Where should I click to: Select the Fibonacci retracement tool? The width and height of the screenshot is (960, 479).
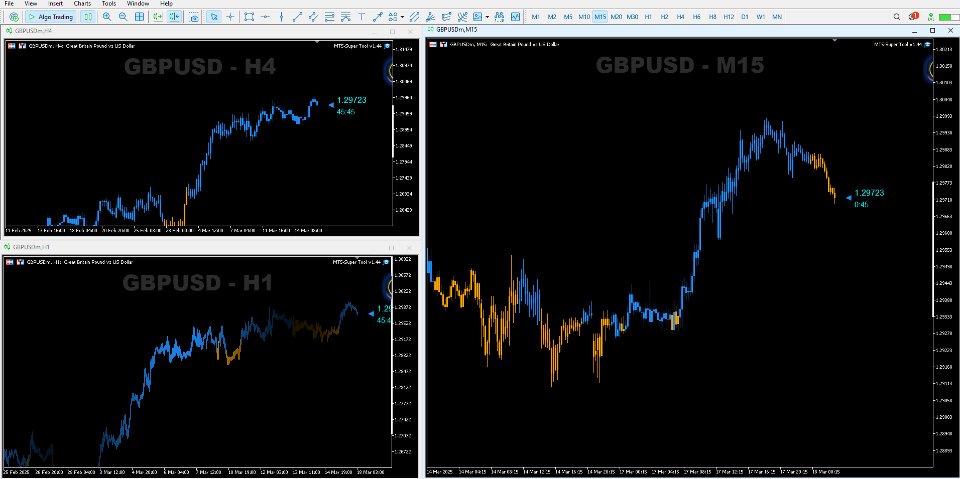click(329, 17)
